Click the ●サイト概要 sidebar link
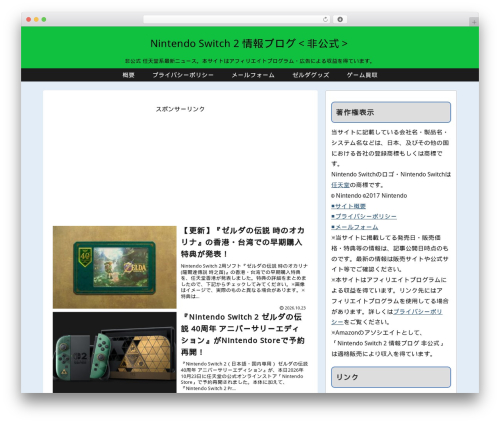The image size is (500, 423). pyautogui.click(x=348, y=206)
